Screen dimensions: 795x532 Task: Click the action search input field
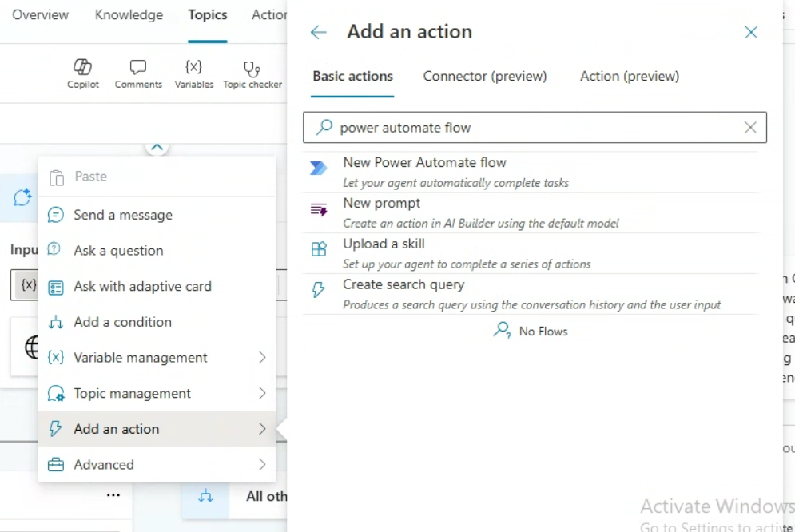pos(527,128)
